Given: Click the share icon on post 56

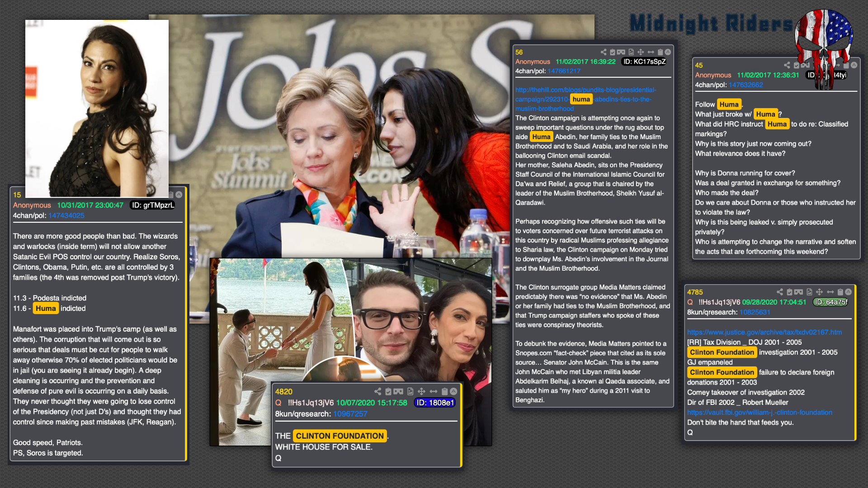Looking at the screenshot, I should coord(604,52).
